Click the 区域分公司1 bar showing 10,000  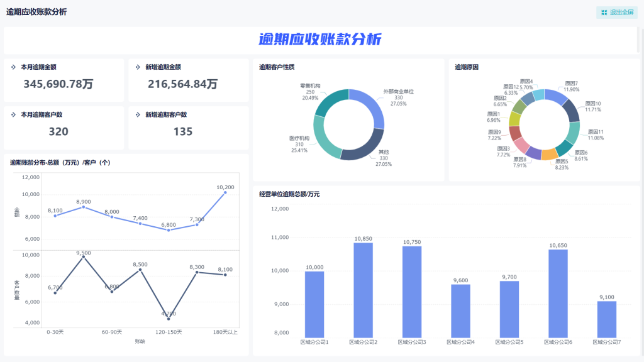pos(314,304)
